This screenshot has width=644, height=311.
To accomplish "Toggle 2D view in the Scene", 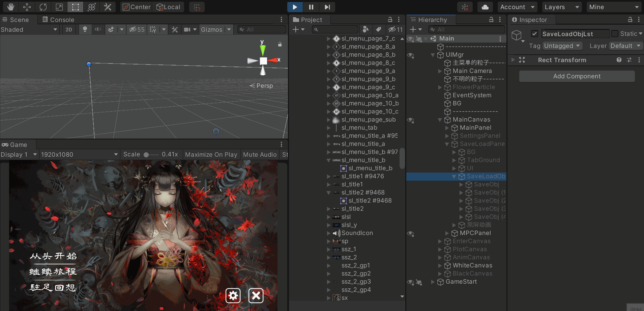I will 69,29.
